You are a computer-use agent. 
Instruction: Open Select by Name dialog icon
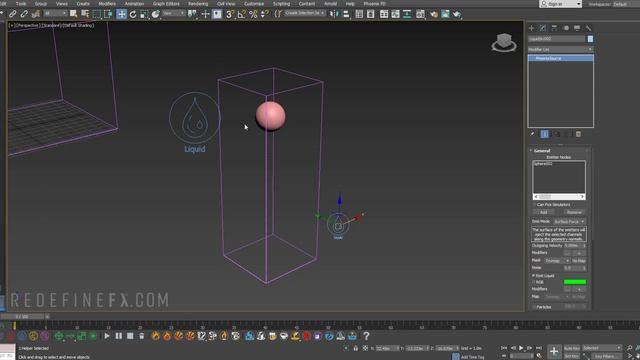click(x=85, y=14)
